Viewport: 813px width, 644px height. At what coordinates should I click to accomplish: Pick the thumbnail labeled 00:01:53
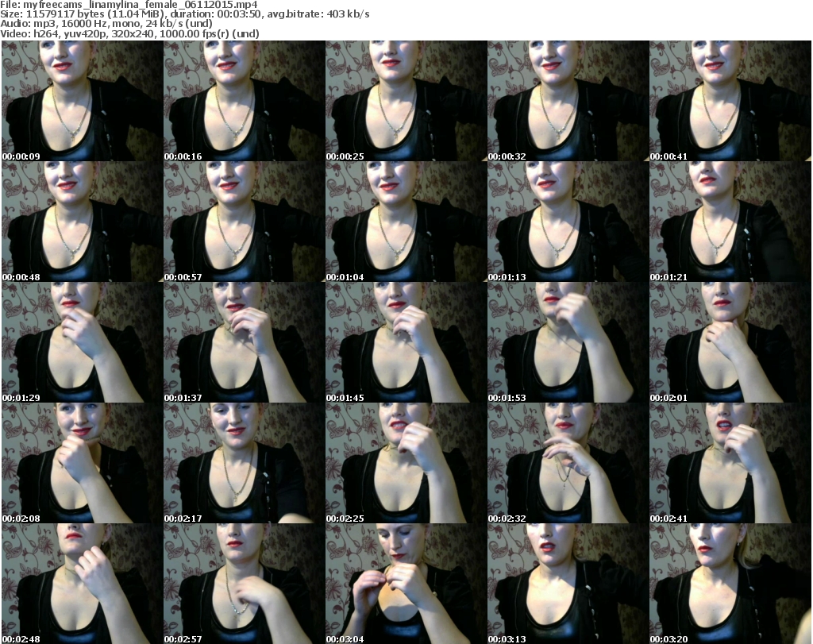[568, 342]
